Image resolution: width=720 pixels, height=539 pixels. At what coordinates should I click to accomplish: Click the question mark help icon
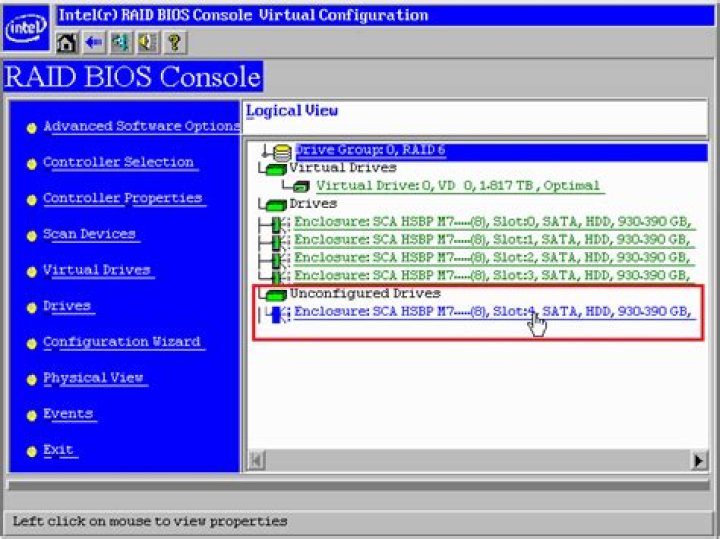pyautogui.click(x=174, y=43)
